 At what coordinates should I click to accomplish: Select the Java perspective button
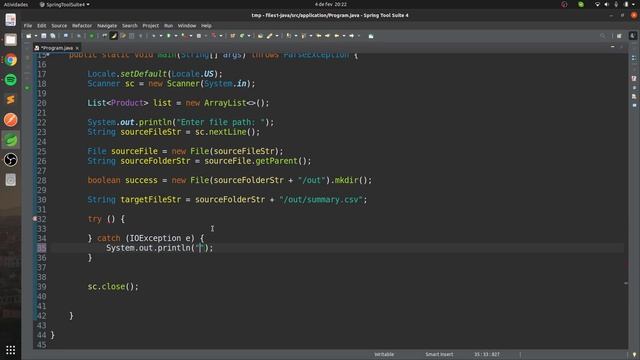click(633, 36)
